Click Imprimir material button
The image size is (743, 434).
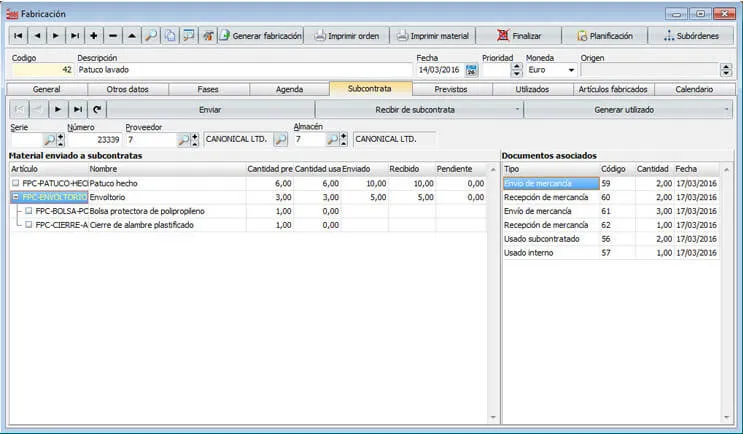(x=433, y=36)
